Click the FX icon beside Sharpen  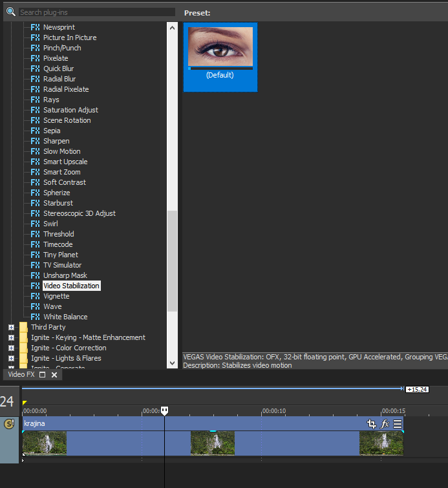[x=35, y=141]
